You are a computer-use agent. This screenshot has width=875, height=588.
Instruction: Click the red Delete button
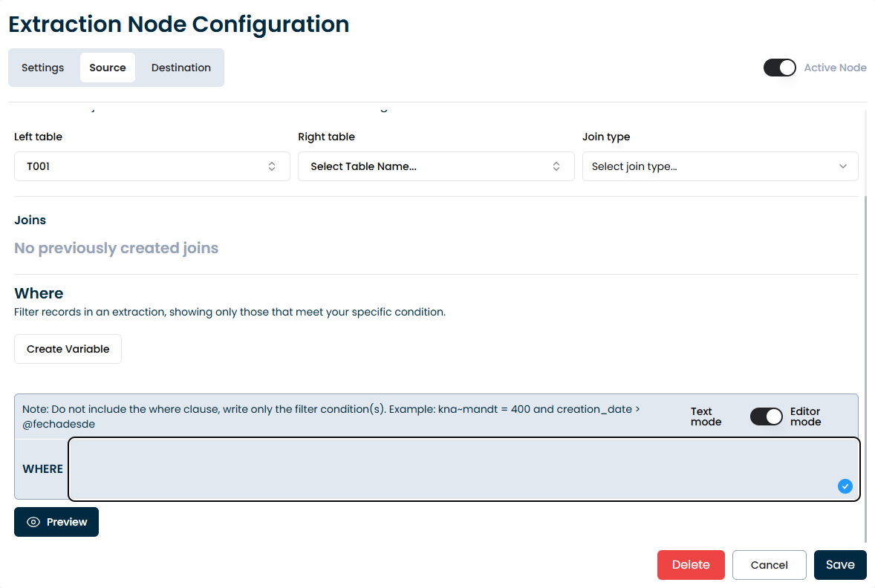[690, 565]
